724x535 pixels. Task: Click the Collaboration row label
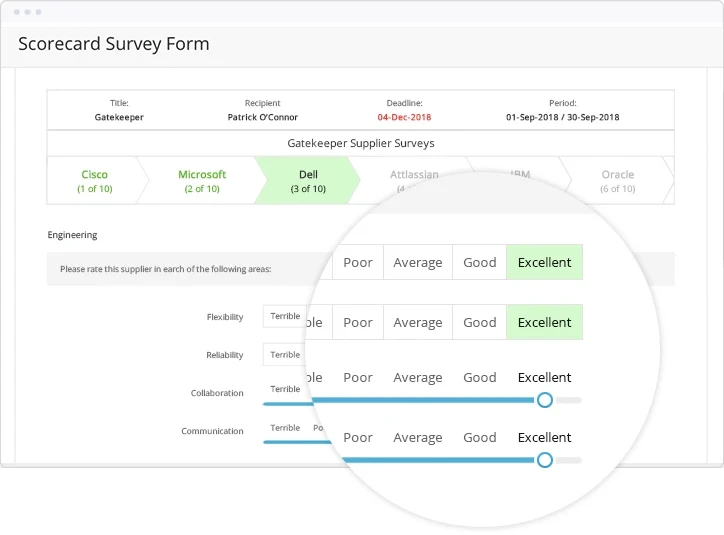[x=217, y=393]
